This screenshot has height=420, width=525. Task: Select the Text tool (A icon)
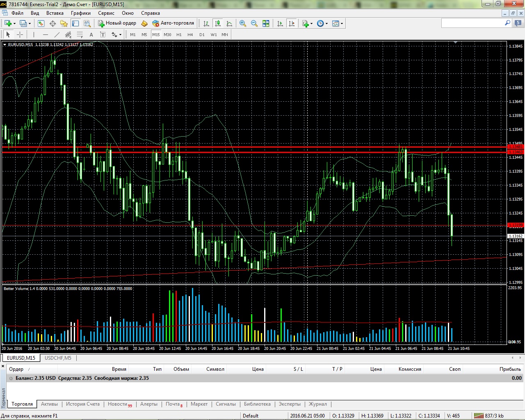coord(91,34)
